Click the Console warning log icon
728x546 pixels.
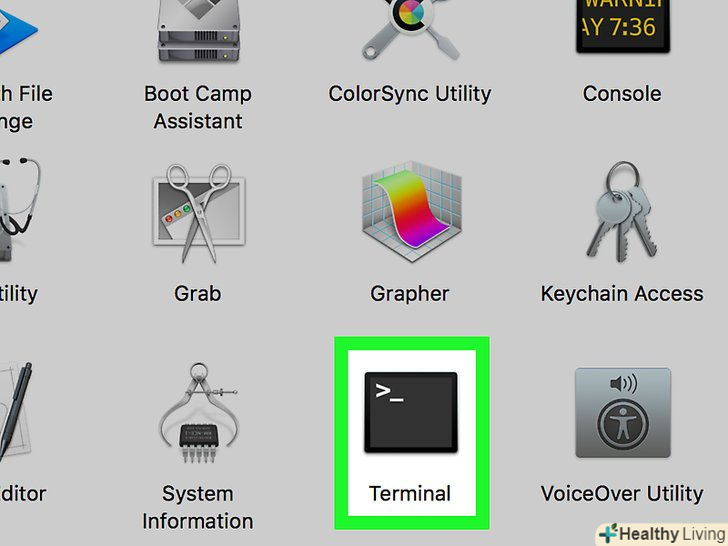[623, 26]
